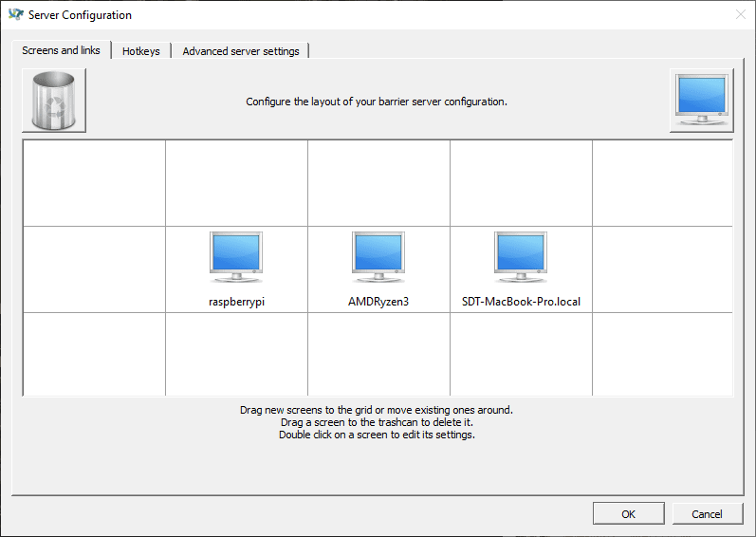Select the SDT-MacBook-Pro.local screen icon
This screenshot has width=756, height=537.
521,259
